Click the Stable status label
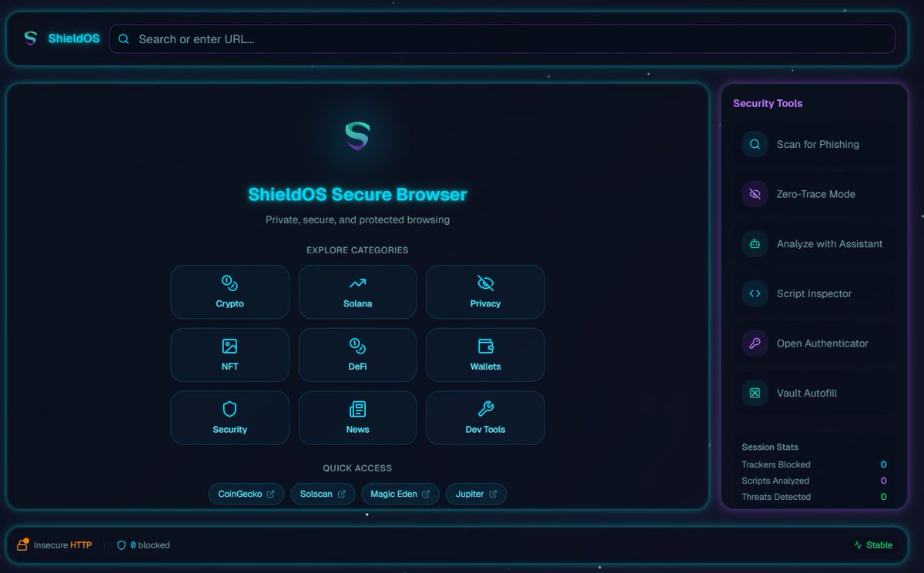924x573 pixels. (879, 545)
